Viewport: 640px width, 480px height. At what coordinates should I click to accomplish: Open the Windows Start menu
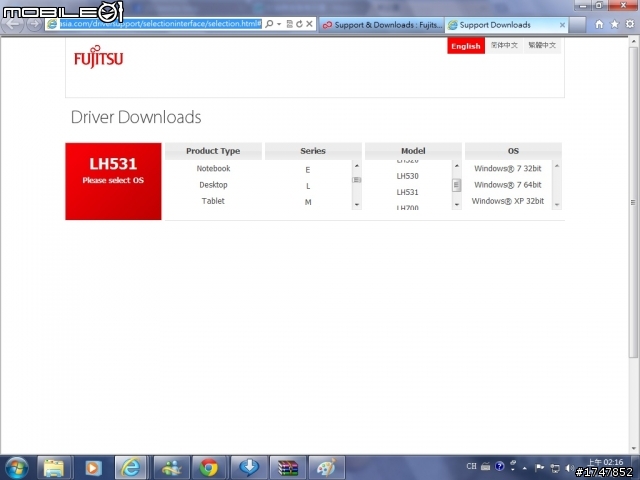[x=17, y=468]
